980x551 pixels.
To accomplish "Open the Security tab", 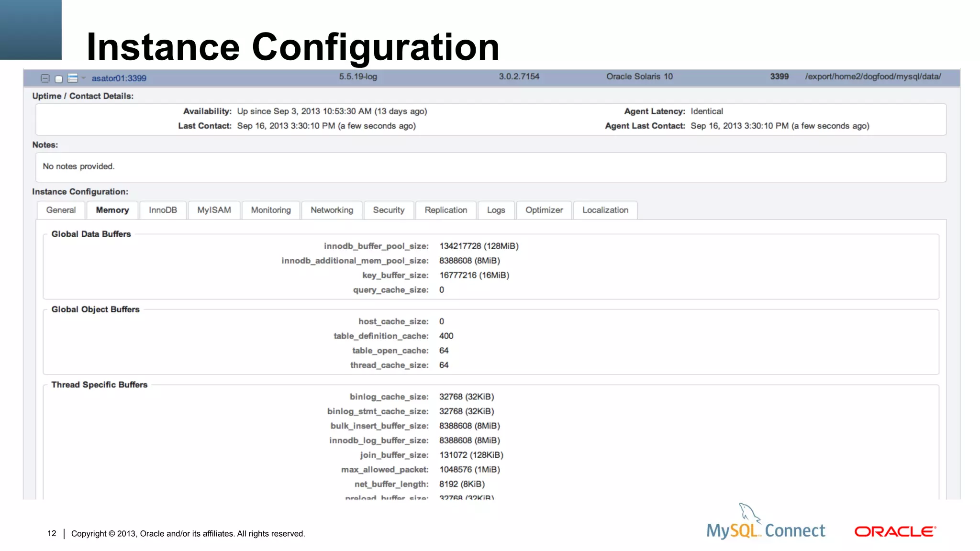I will click(389, 210).
